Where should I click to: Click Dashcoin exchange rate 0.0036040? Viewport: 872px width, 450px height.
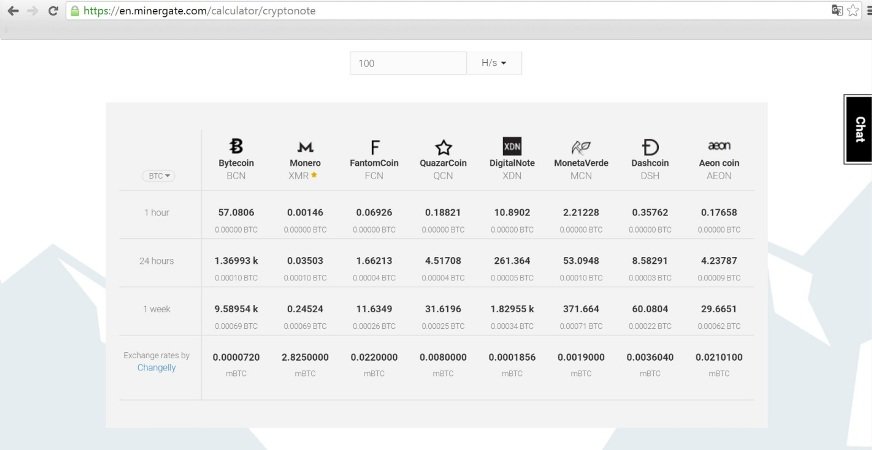click(650, 357)
